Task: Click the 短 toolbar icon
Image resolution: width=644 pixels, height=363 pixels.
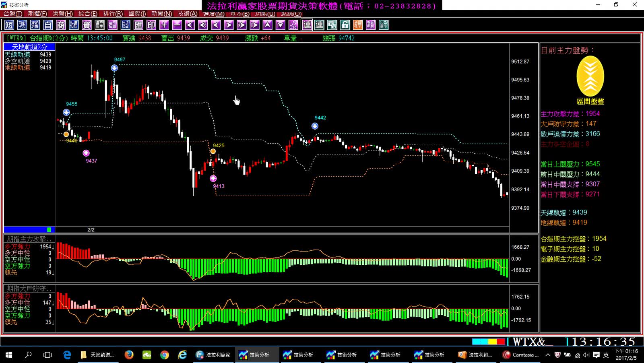Action: [x=9, y=25]
